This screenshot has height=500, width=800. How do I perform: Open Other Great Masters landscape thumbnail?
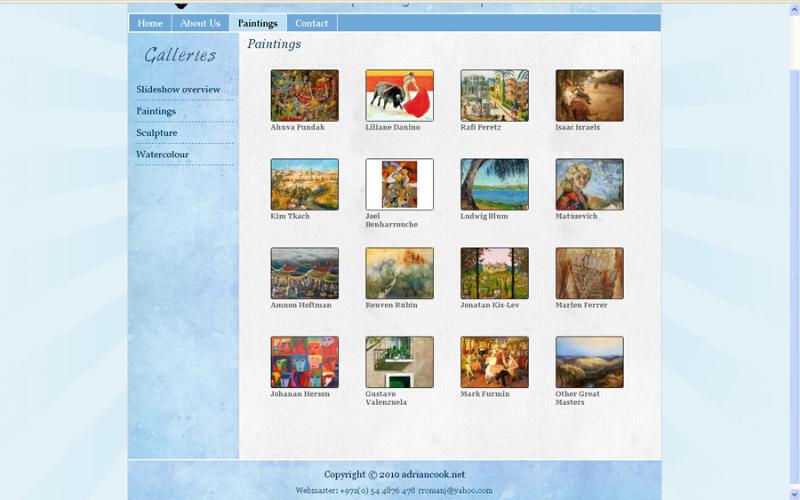589,362
